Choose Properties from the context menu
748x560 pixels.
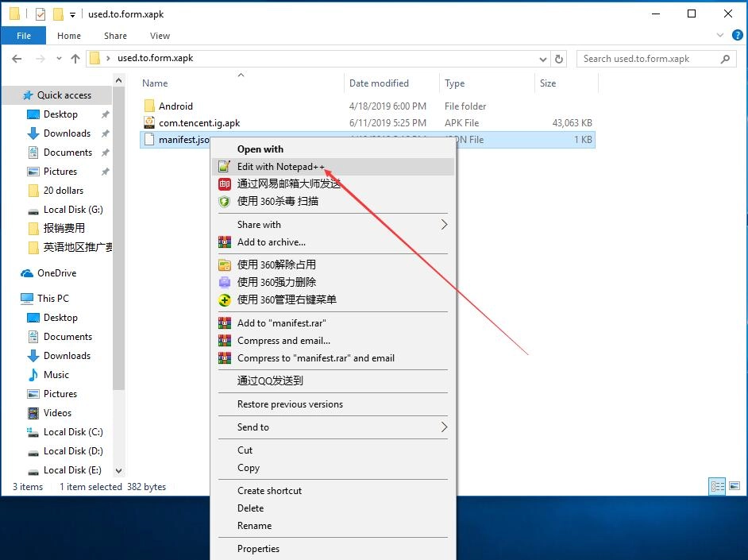(258, 549)
